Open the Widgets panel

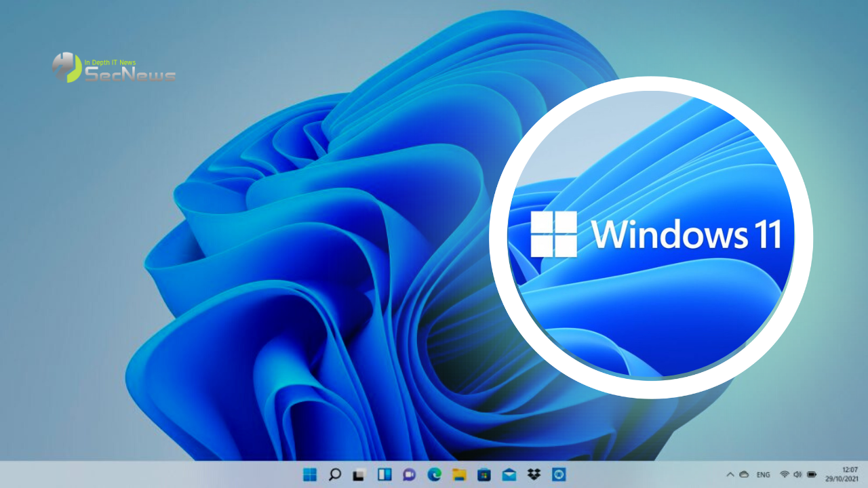(x=384, y=474)
